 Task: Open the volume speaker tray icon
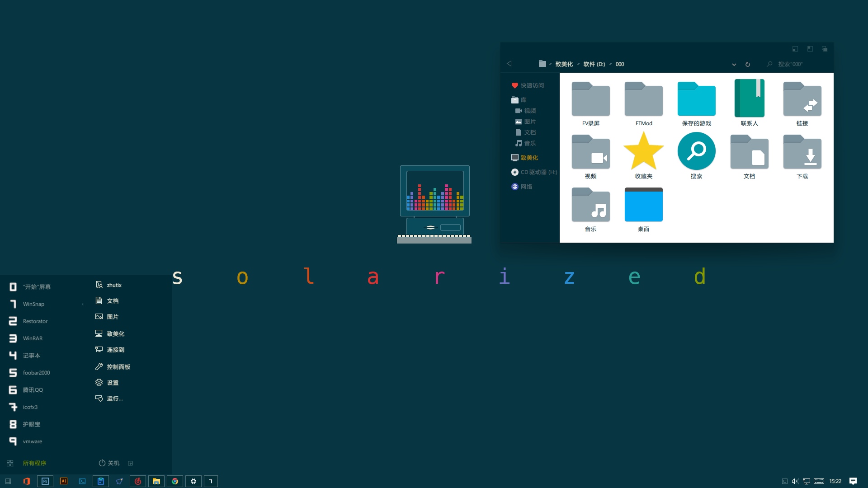tap(795, 481)
